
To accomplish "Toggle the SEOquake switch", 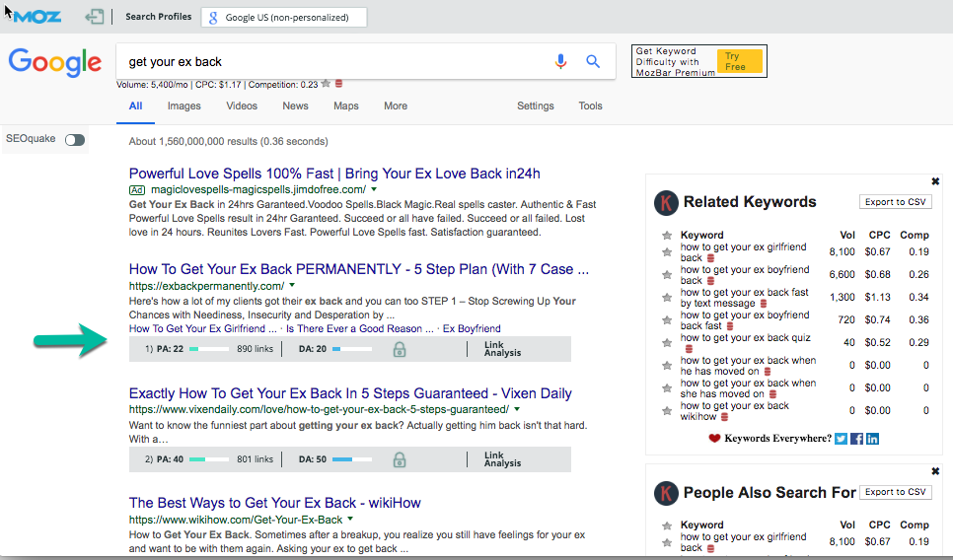I will [75, 140].
